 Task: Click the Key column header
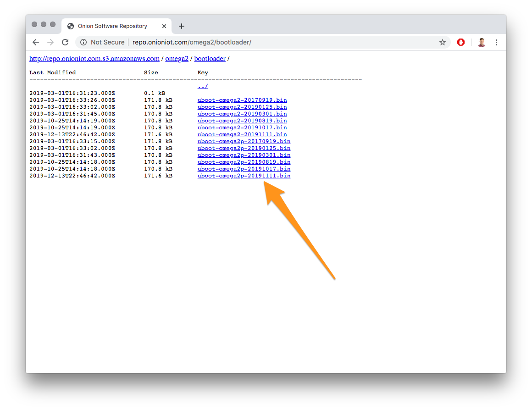[203, 72]
